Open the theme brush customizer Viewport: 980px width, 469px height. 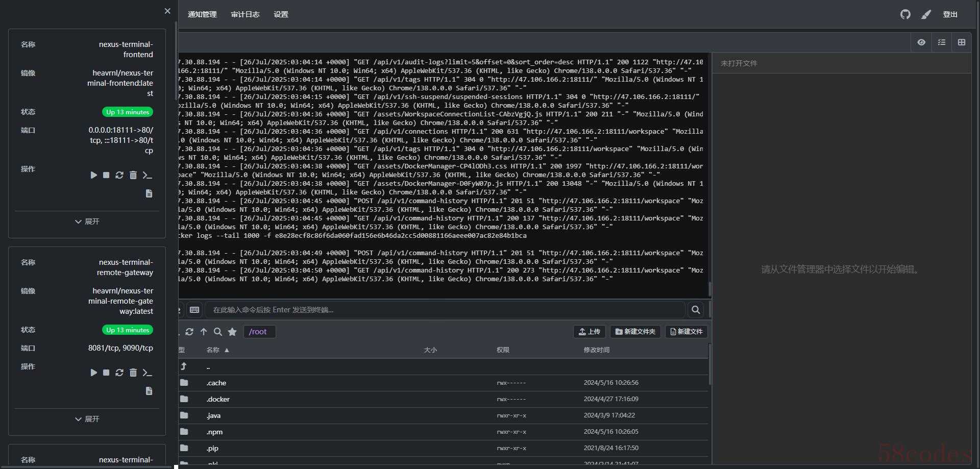click(x=926, y=14)
